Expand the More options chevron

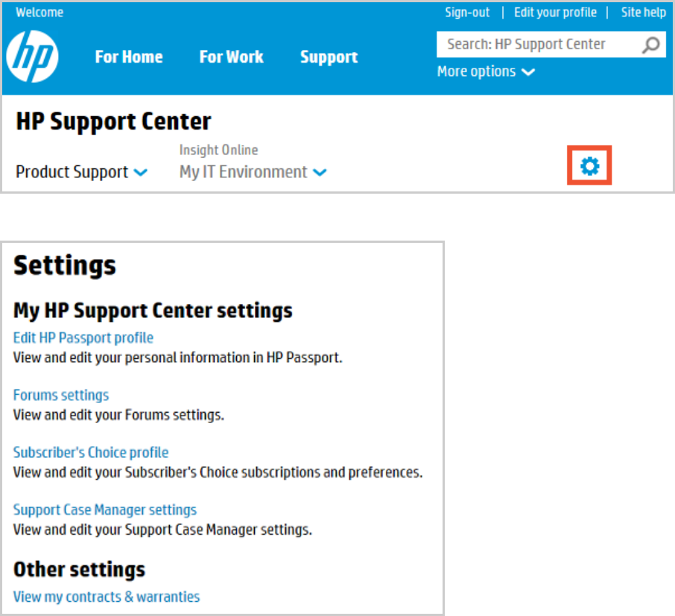tap(528, 72)
